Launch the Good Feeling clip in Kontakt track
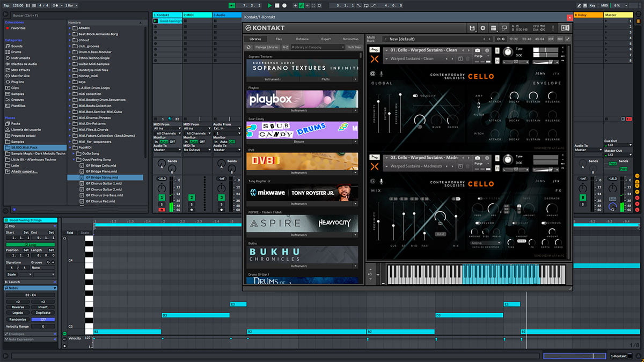The image size is (644, 362). pyautogui.click(x=156, y=21)
